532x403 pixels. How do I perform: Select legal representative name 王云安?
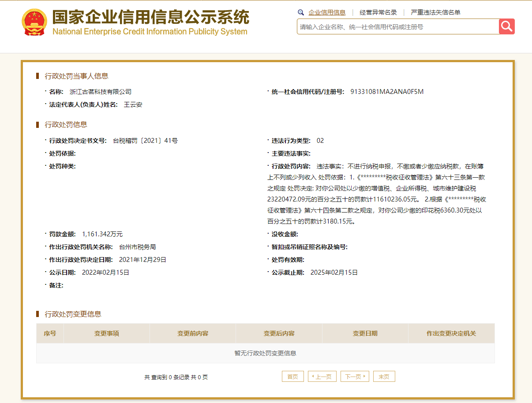click(133, 104)
